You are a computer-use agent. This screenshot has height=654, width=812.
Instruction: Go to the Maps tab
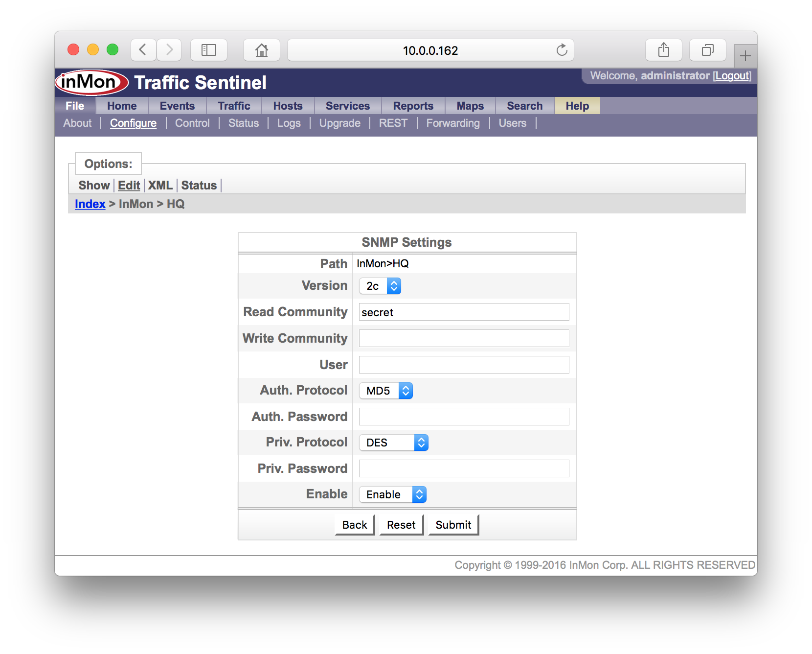pyautogui.click(x=470, y=106)
